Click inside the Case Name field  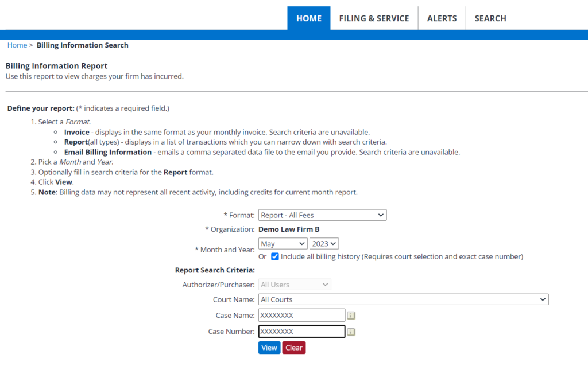301,315
